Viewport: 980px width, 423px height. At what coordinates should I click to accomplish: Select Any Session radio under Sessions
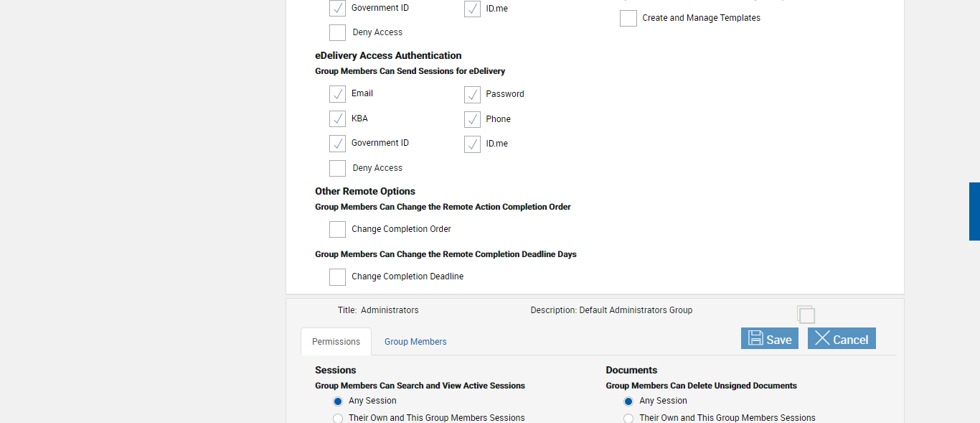(338, 401)
